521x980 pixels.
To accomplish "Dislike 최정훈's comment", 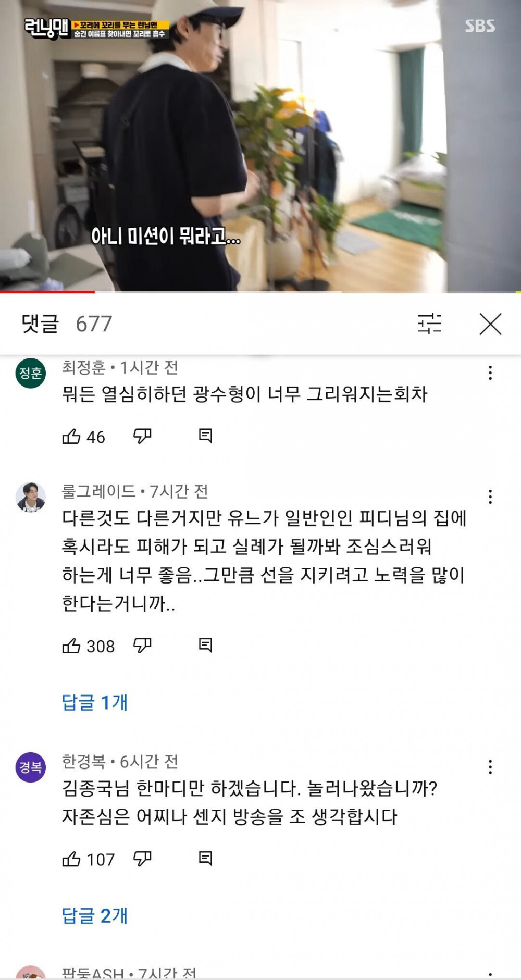I will click(142, 436).
